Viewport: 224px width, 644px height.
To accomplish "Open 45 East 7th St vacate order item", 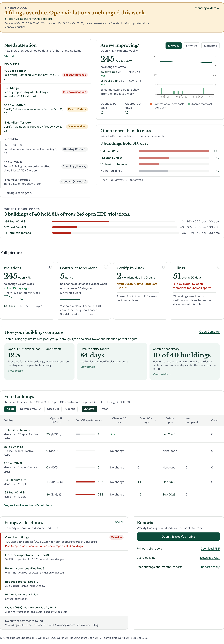I will coord(46,166).
